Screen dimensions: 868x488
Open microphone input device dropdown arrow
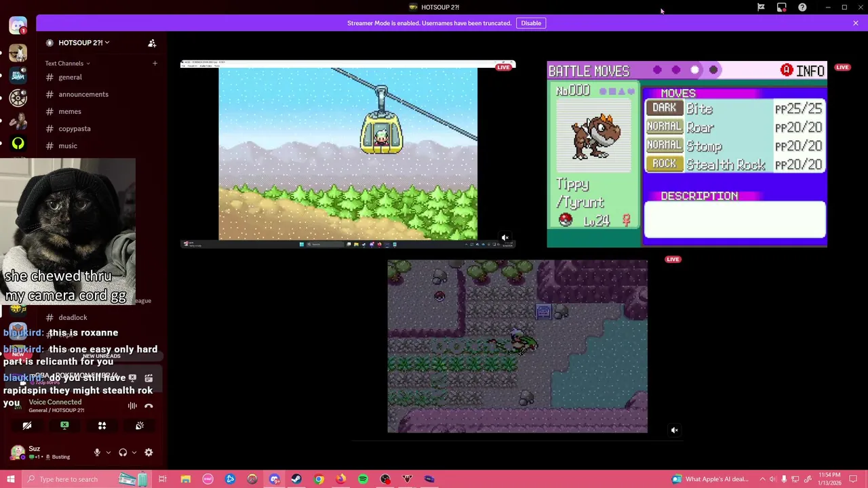pos(108,452)
